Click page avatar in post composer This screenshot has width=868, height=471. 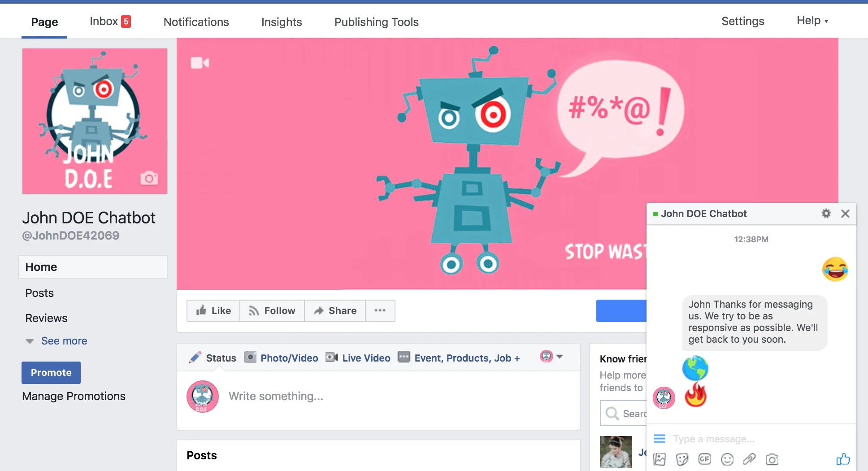(203, 397)
